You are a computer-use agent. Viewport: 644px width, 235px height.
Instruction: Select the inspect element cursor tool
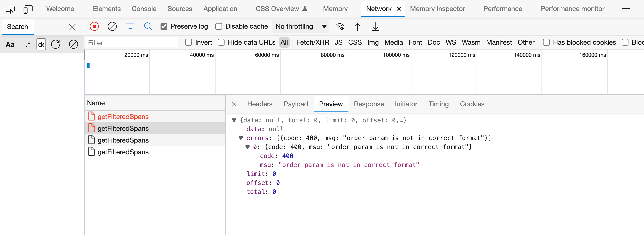(x=10, y=9)
